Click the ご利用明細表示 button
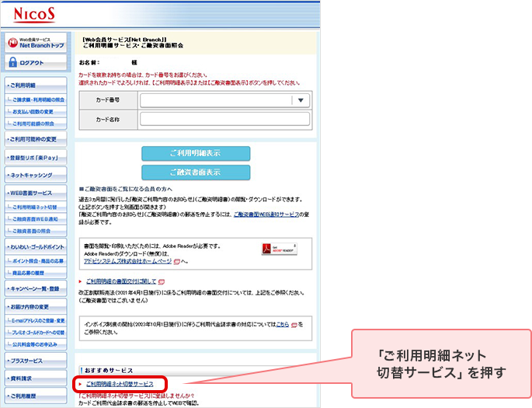 [196, 153]
